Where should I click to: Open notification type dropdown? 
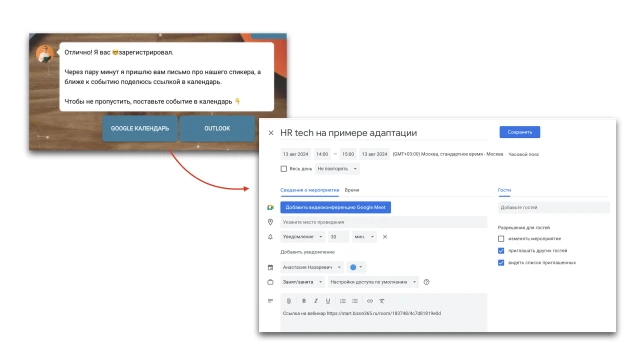coord(302,237)
